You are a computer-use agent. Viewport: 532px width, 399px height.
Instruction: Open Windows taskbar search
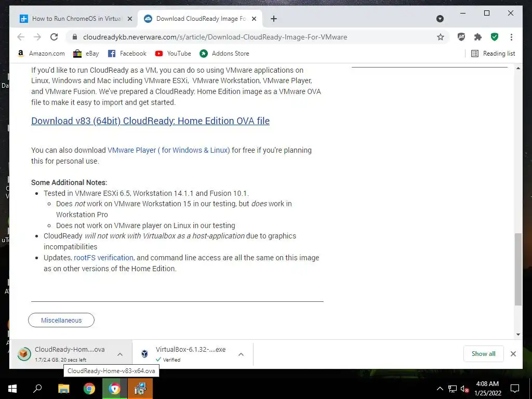point(37,389)
